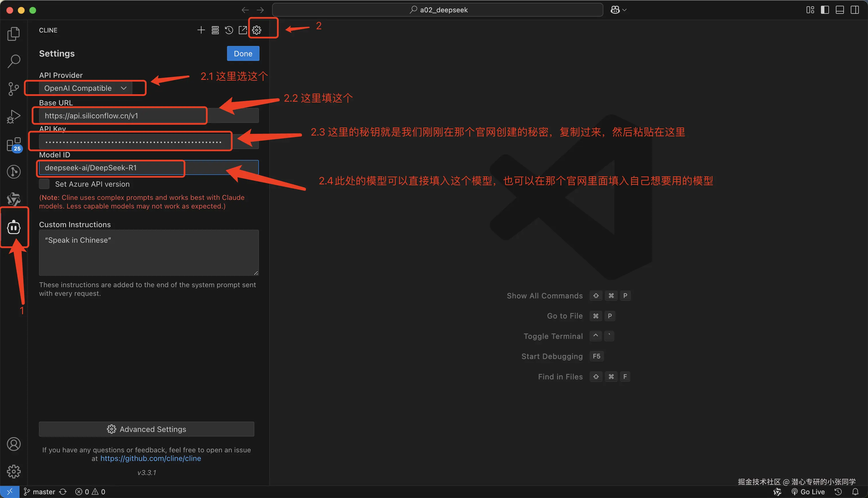Click the Cline robot icon
The image size is (868, 498).
14,227
